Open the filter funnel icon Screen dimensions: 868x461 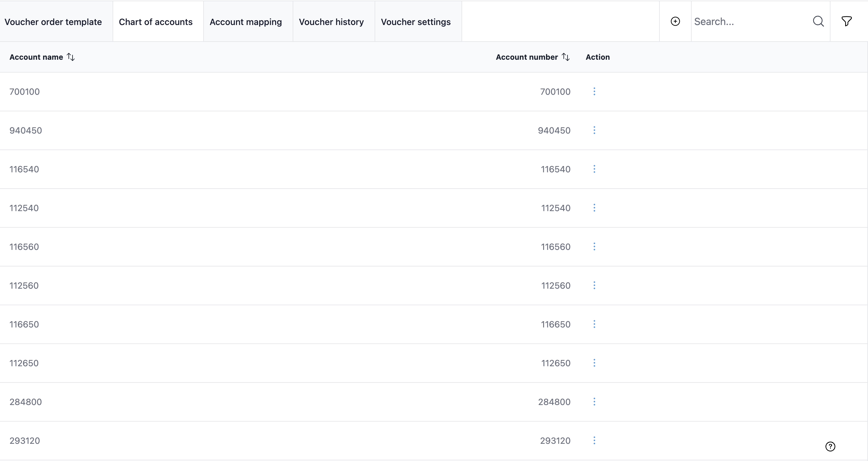click(847, 21)
